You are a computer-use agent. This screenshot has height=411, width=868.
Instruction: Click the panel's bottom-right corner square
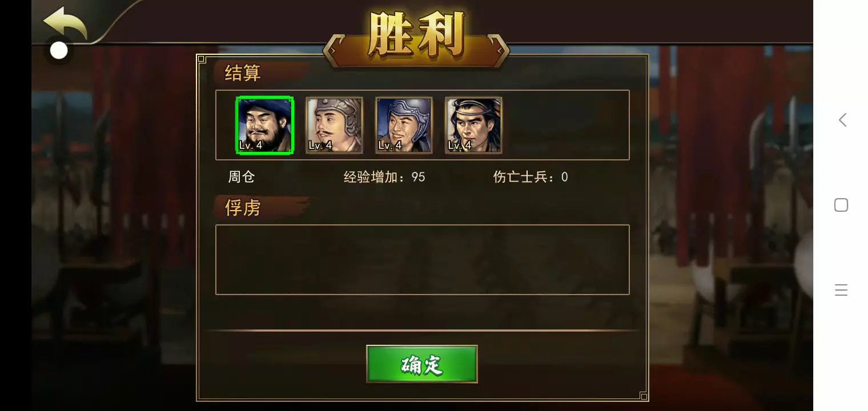tap(644, 396)
